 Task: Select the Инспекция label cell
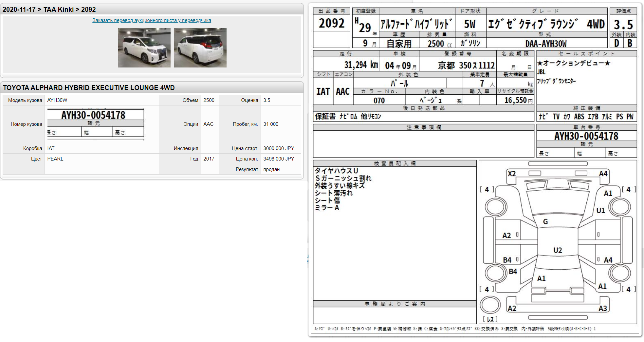click(x=180, y=148)
